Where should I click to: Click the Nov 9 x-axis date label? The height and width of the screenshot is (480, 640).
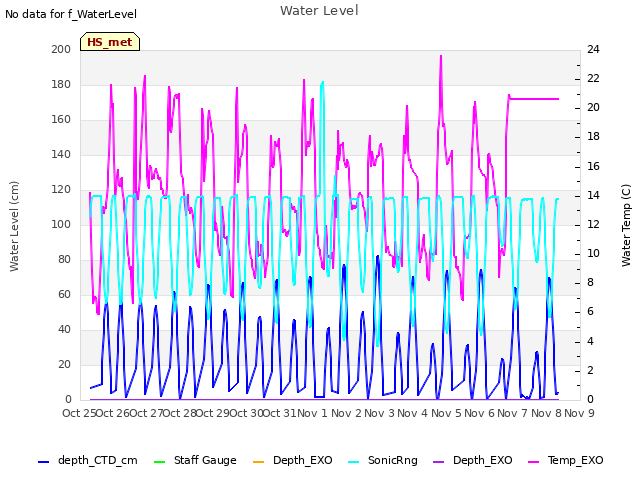[x=579, y=413]
